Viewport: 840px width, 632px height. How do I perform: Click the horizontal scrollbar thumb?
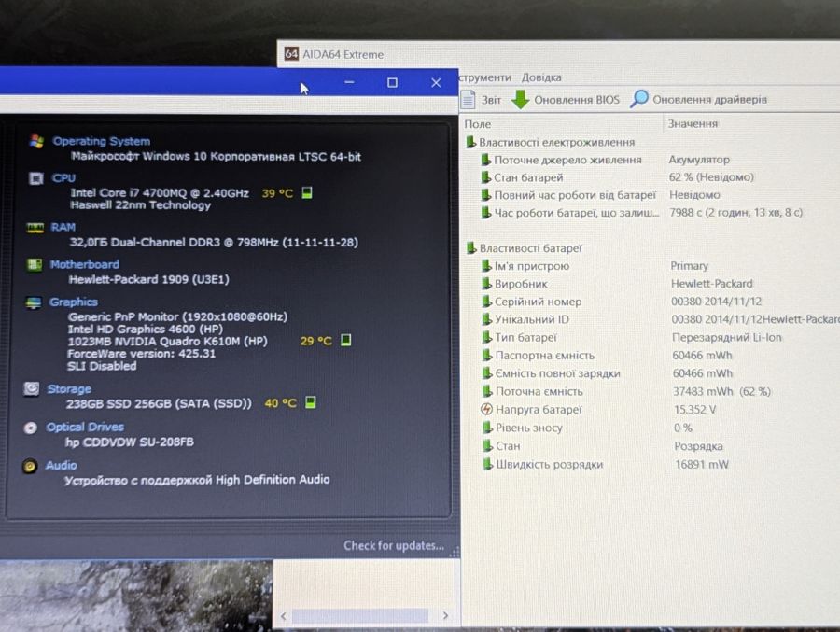coord(359,616)
